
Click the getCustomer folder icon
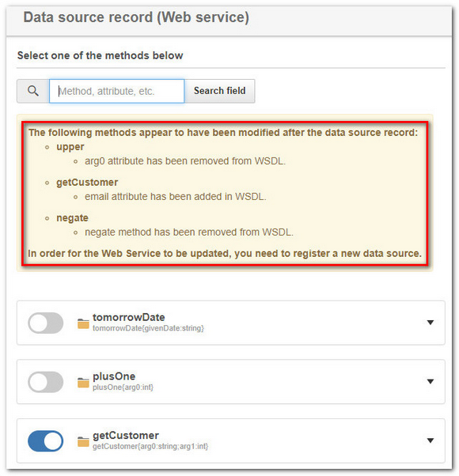point(83,442)
